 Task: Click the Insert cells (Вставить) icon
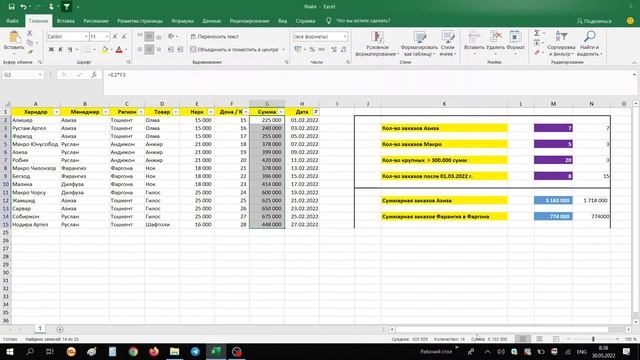click(474, 36)
